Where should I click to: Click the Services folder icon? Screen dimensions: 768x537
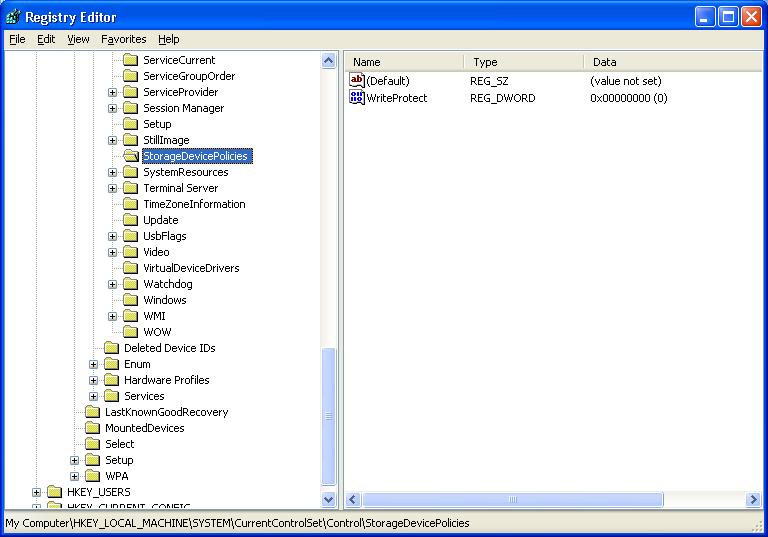(112, 396)
